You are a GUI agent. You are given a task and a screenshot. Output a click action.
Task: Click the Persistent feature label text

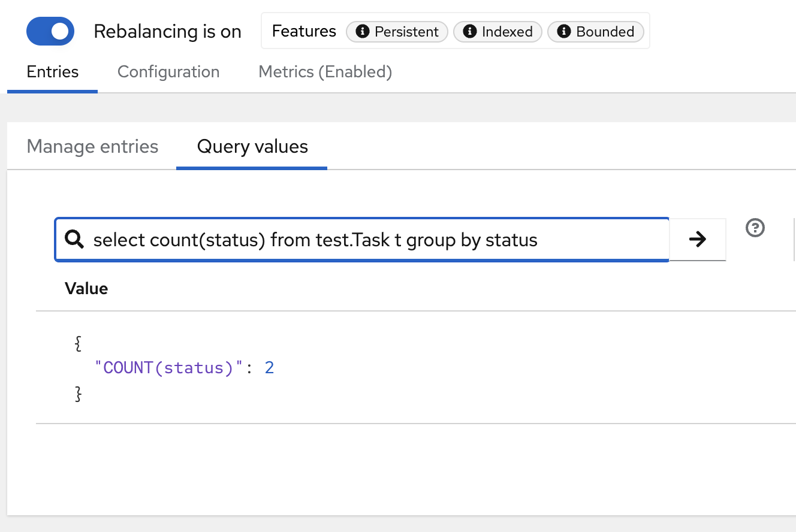(406, 32)
